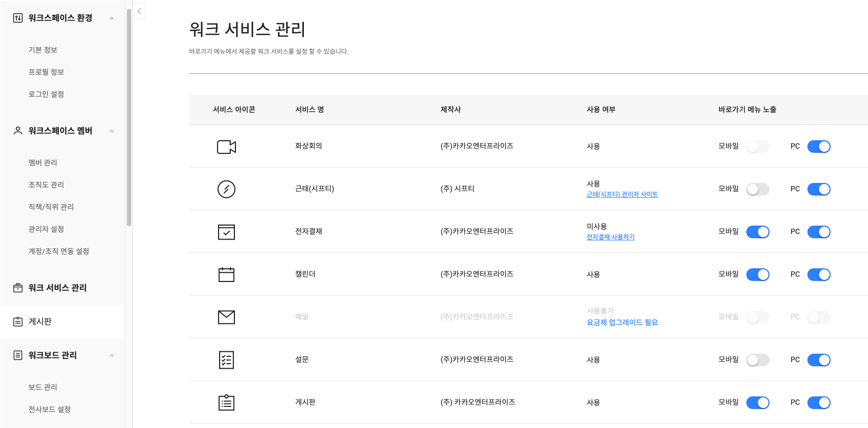Click the video conference camera icon
This screenshot has width=868, height=428.
(x=226, y=147)
